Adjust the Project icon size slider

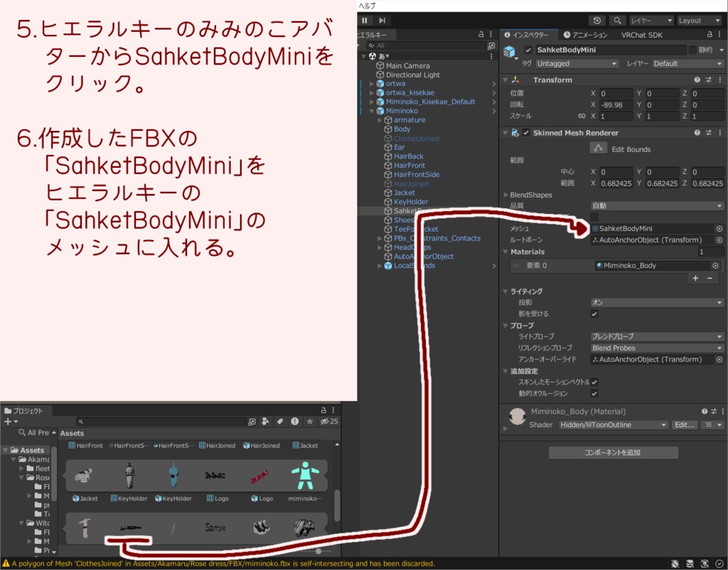click(x=318, y=551)
